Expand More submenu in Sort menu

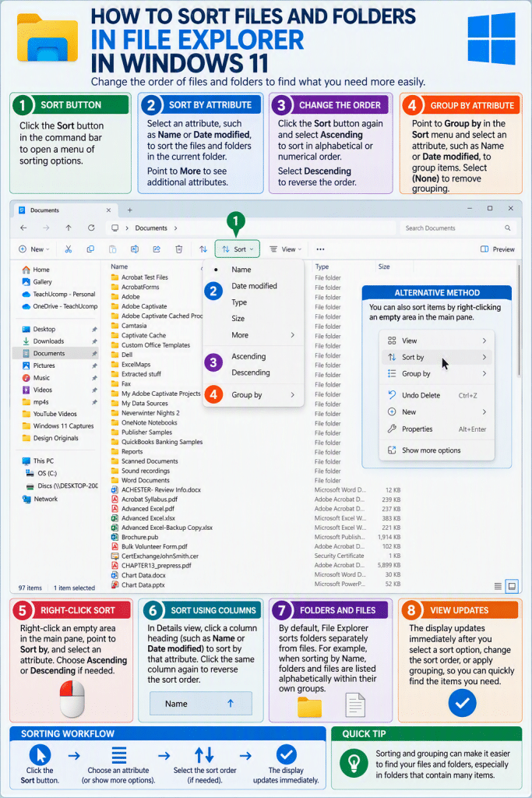253,335
